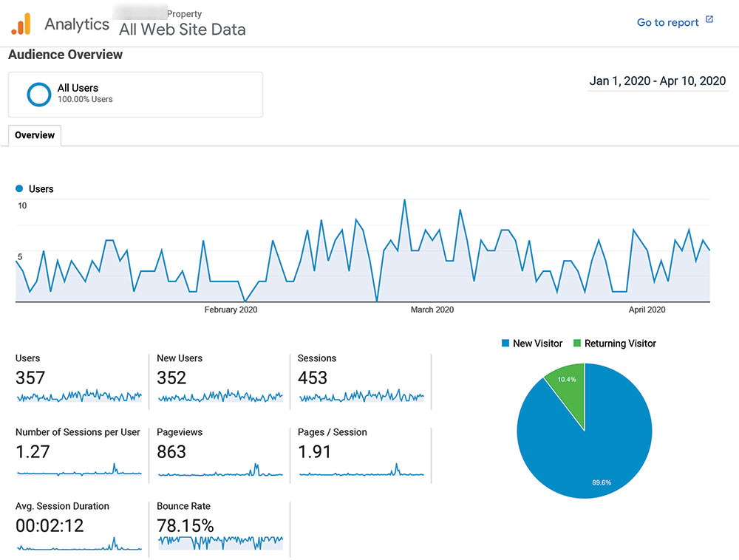This screenshot has height=560, width=739.
Task: Click the blue Users legend dot above the chart
Action: [x=19, y=188]
